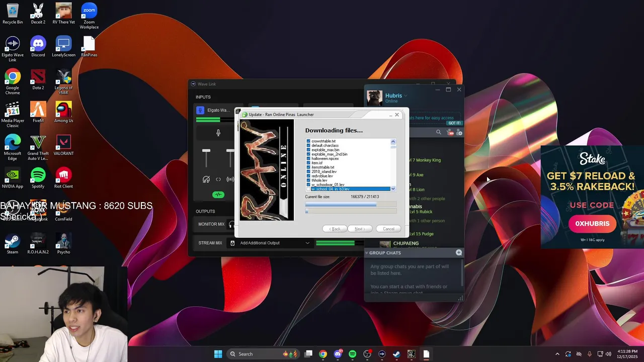This screenshot has height=362, width=644.
Task: Open the Riot Client desktop shortcut
Action: (x=63, y=178)
